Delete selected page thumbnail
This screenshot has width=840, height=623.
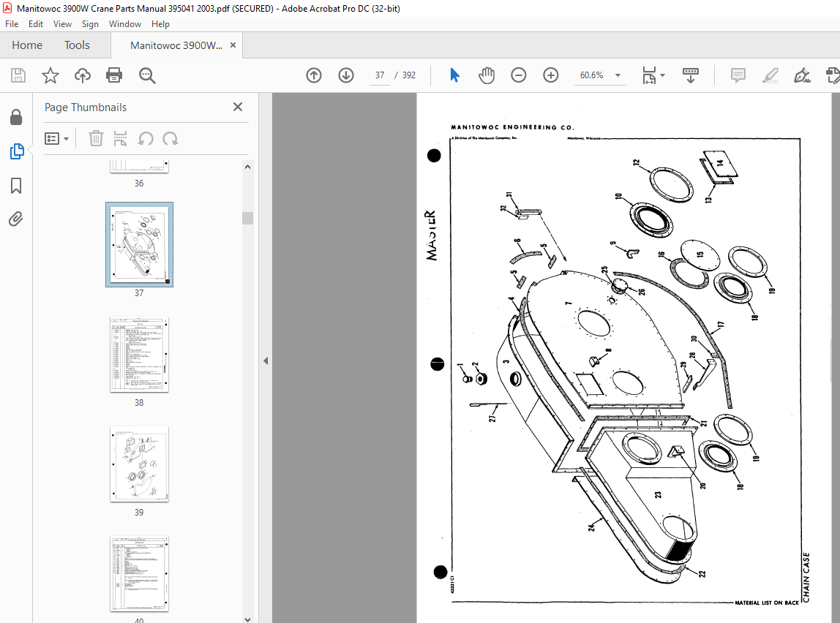click(x=96, y=139)
